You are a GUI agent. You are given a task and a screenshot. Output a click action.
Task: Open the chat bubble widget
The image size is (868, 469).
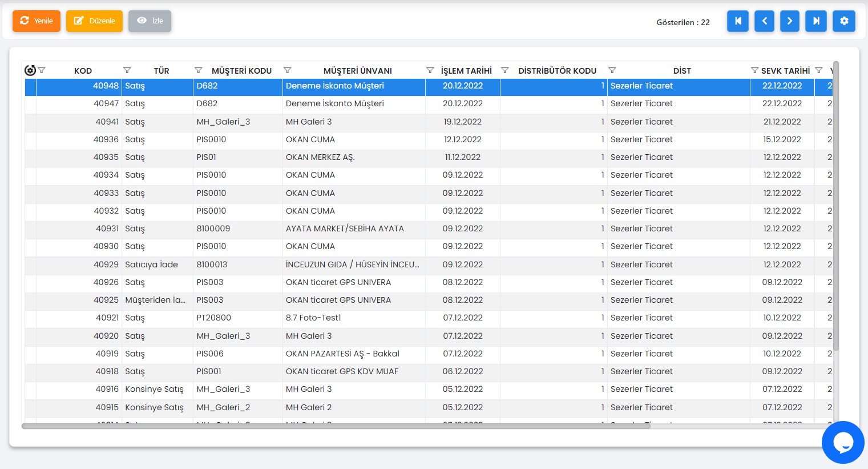[843, 443]
